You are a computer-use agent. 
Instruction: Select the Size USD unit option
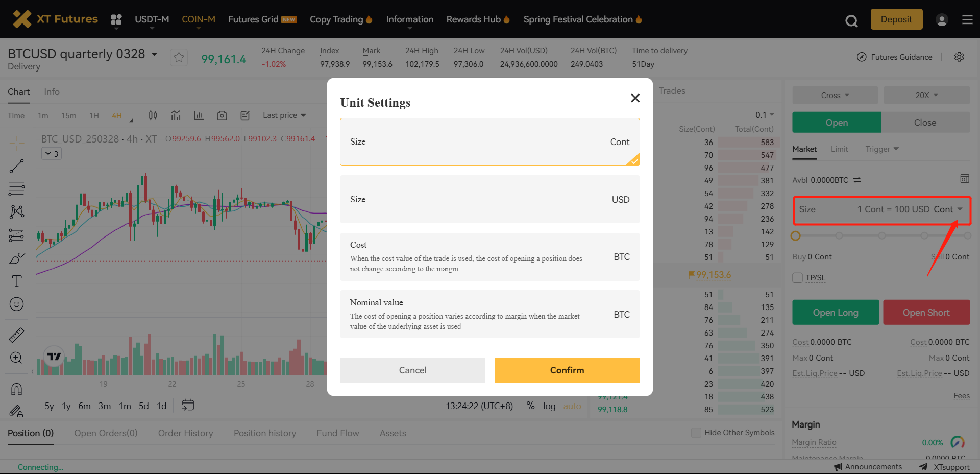(x=489, y=199)
